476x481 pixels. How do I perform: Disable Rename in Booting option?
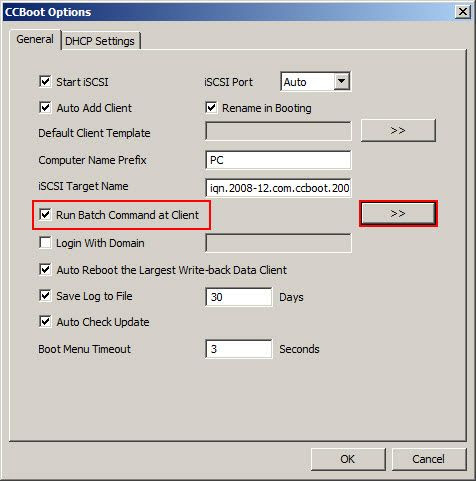pyautogui.click(x=211, y=108)
